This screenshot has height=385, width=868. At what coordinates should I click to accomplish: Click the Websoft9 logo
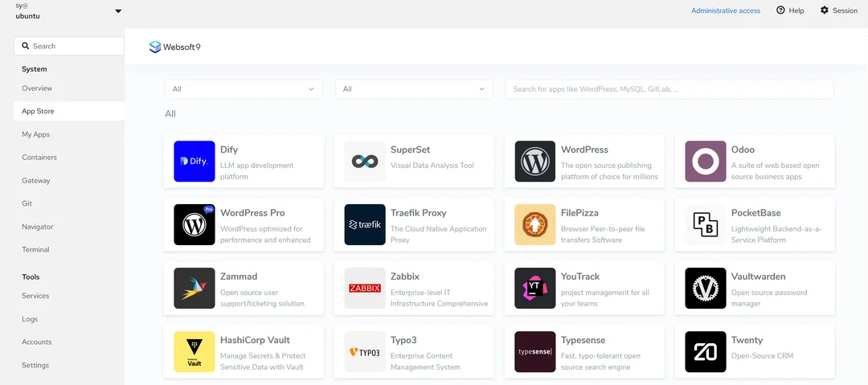pos(175,47)
